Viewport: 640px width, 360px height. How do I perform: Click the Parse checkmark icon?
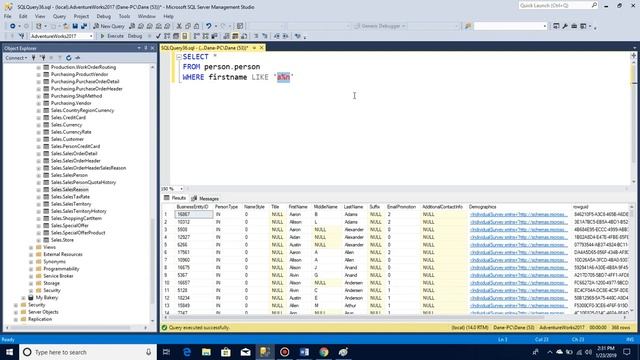pyautogui.click(x=158, y=36)
